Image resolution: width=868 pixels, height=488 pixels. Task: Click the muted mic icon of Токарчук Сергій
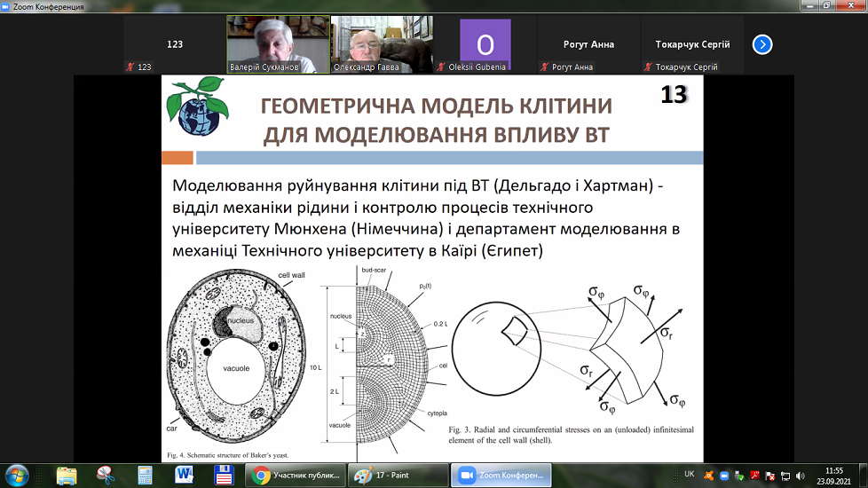pyautogui.click(x=648, y=67)
